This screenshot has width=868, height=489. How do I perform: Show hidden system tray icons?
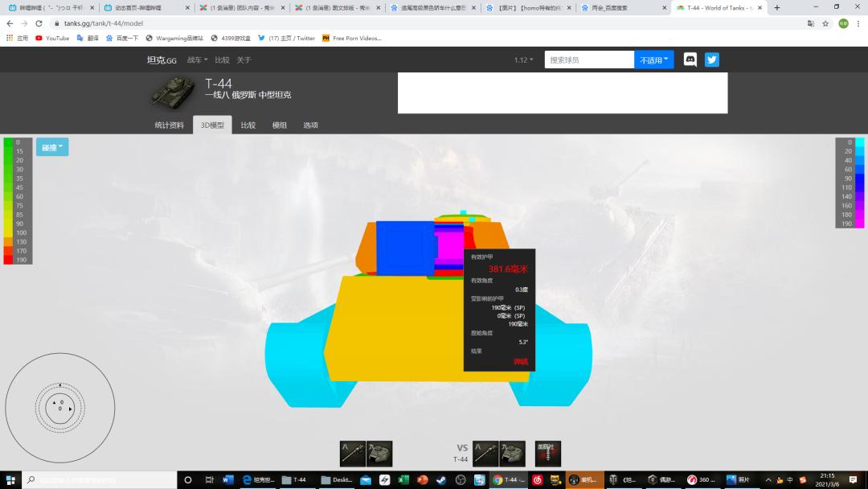[x=768, y=479]
